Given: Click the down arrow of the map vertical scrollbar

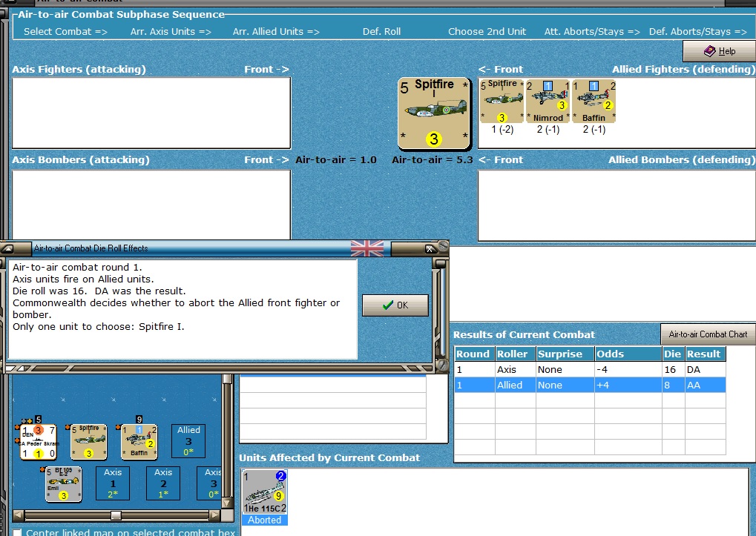Looking at the screenshot, I should coord(226,503).
